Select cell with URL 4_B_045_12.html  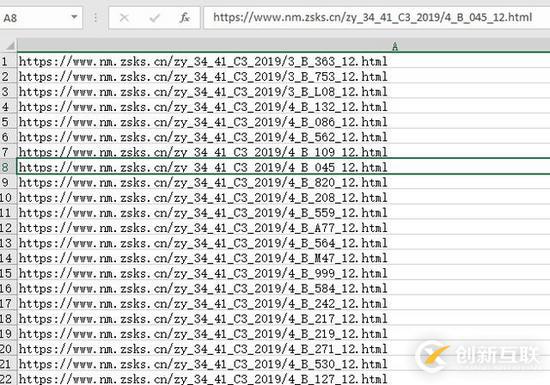pyautogui.click(x=283, y=167)
